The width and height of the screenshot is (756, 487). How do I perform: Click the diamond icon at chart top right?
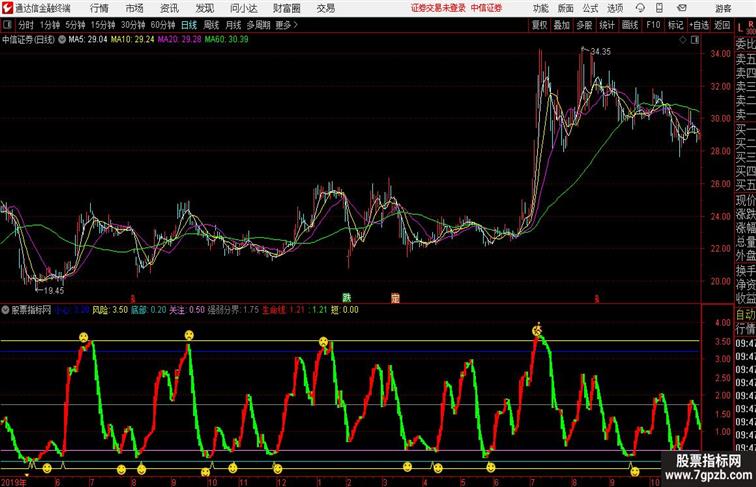(x=683, y=40)
